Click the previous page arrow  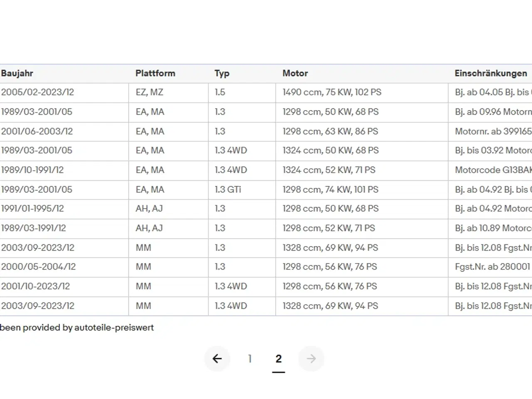[x=217, y=359]
